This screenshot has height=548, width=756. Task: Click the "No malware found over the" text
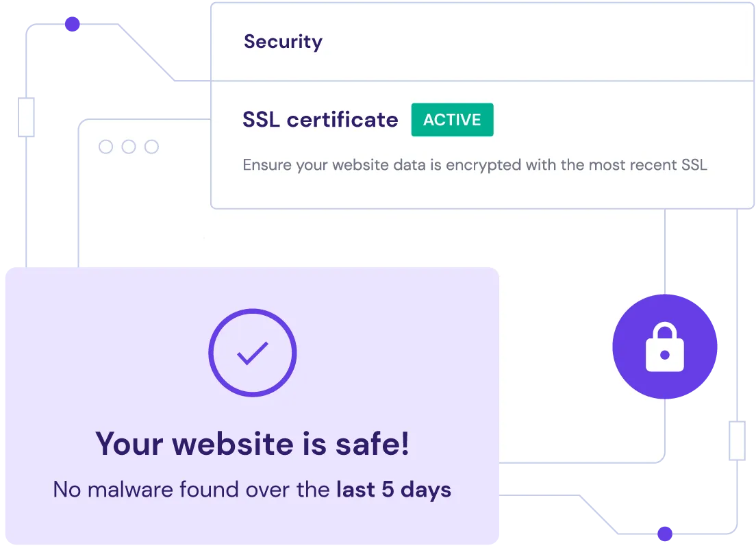(x=192, y=490)
